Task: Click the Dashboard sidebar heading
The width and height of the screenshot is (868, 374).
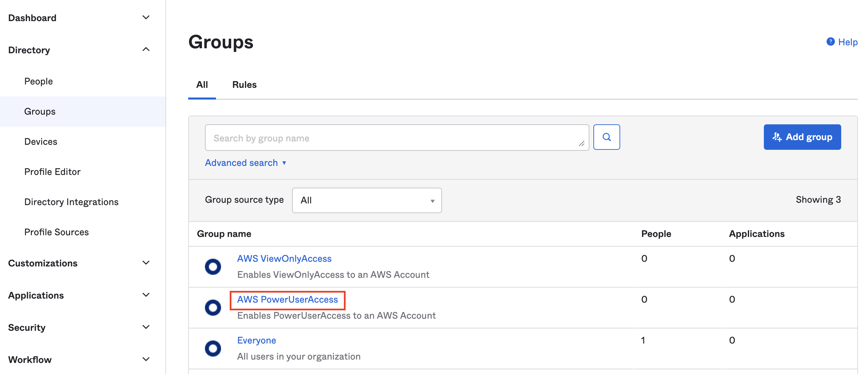Action: coord(32,18)
